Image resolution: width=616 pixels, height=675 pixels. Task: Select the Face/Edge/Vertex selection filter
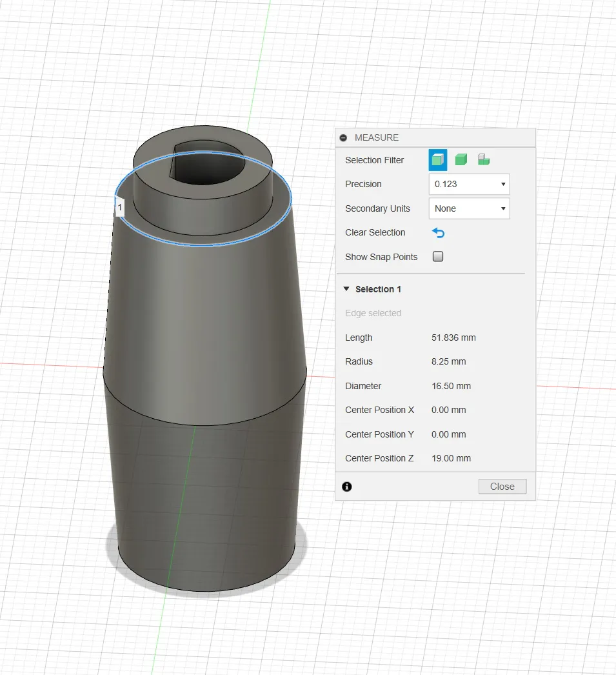pyautogui.click(x=438, y=159)
